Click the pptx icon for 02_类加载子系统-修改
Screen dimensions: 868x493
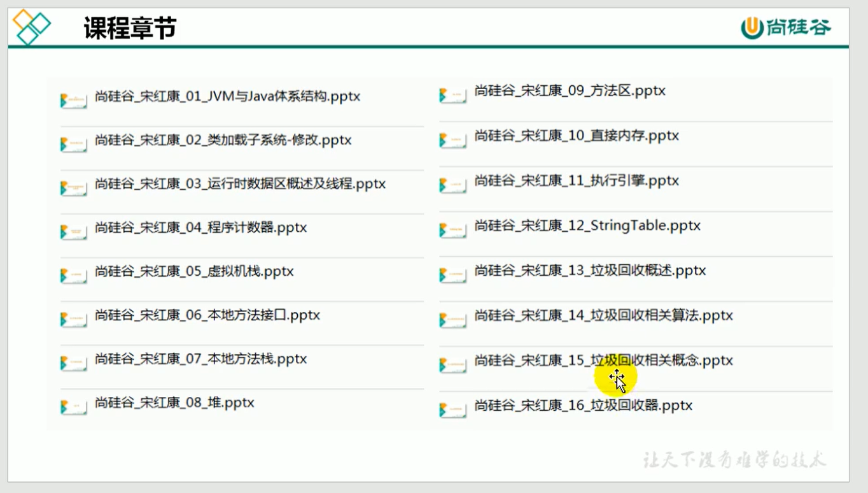(x=74, y=145)
